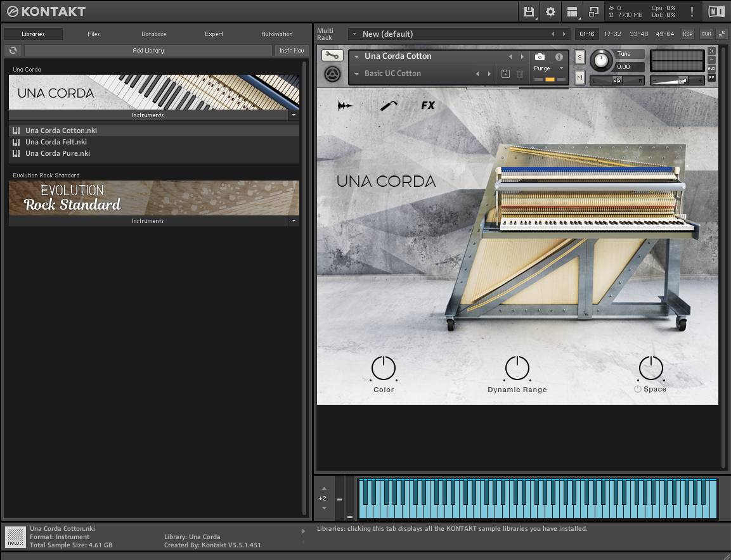731x560 pixels.
Task: Open the snapshot camera view
Action: (540, 57)
